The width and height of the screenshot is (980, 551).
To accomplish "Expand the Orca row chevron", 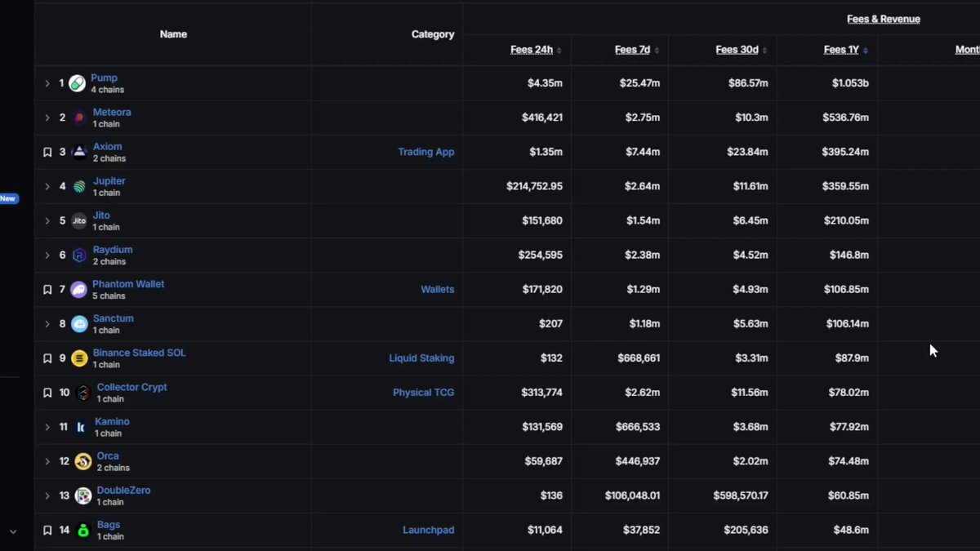I will (47, 461).
